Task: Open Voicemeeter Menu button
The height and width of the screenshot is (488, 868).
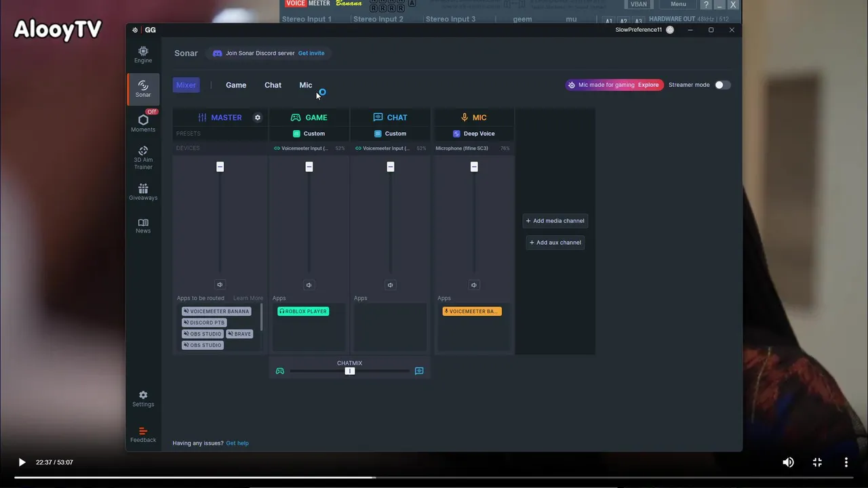Action: (x=678, y=4)
